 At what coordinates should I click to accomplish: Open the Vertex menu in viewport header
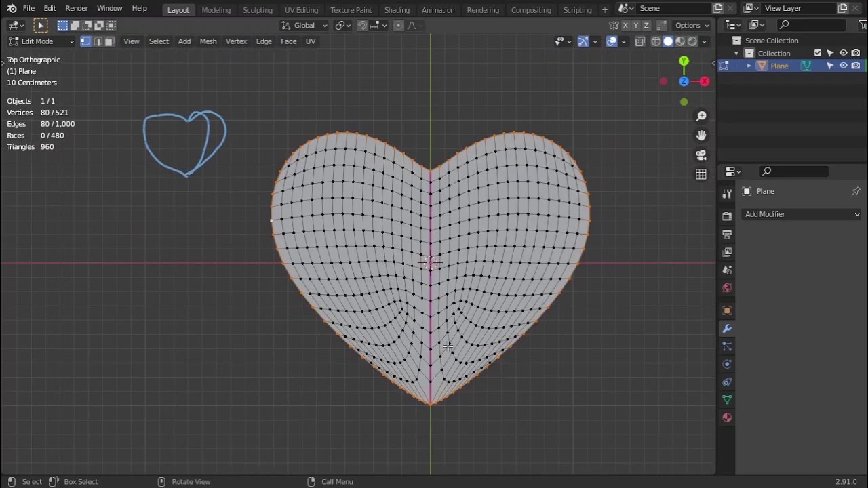tap(236, 41)
